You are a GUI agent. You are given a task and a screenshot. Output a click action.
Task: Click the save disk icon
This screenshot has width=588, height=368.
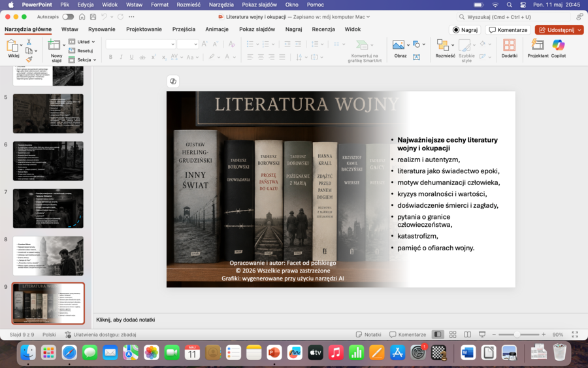(93, 17)
